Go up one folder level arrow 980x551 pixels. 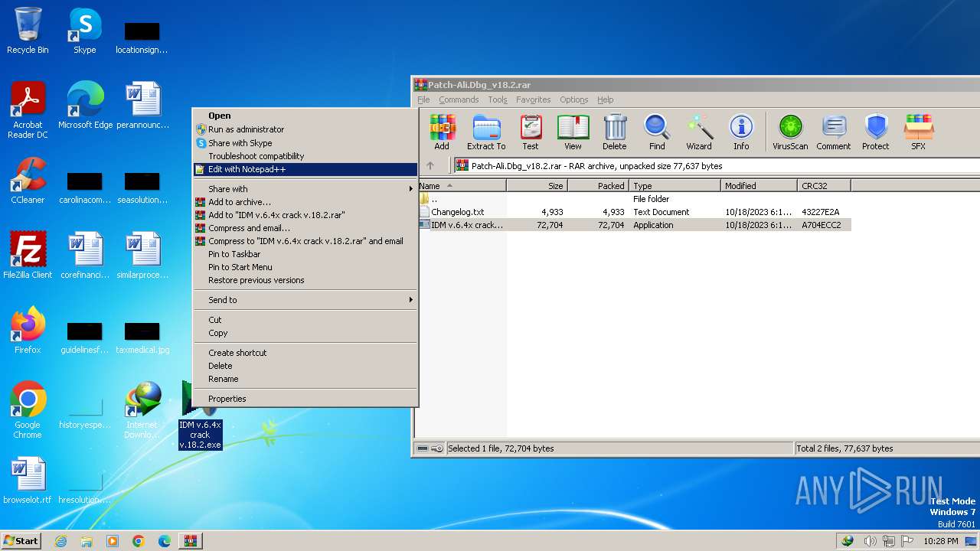[x=430, y=165]
